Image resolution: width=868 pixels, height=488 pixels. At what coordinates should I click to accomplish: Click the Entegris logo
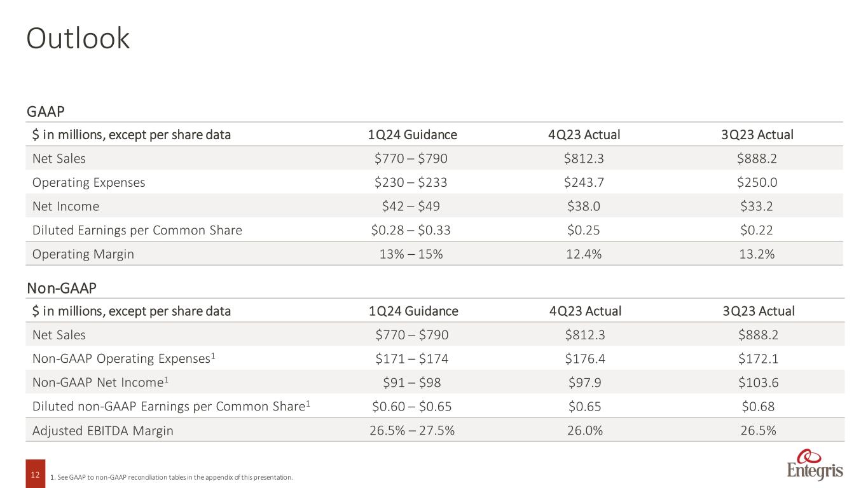click(x=815, y=466)
